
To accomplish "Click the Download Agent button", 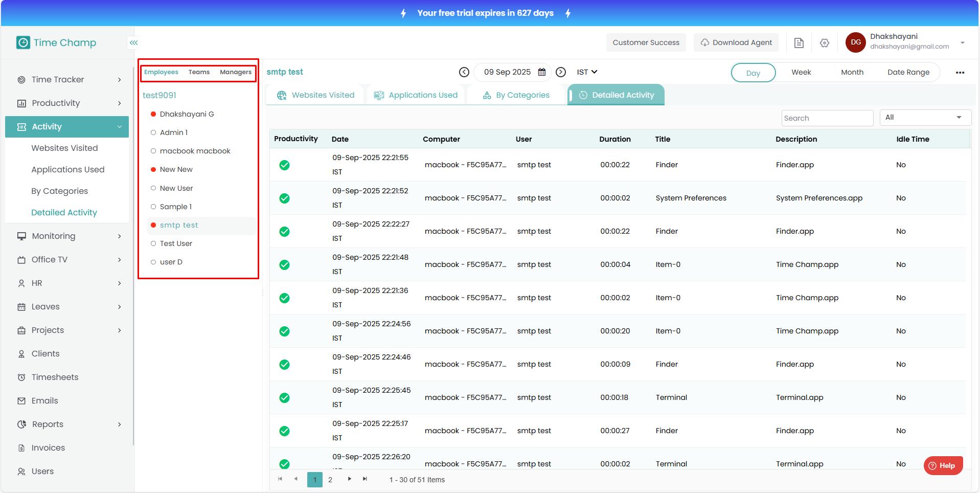I will (x=736, y=42).
